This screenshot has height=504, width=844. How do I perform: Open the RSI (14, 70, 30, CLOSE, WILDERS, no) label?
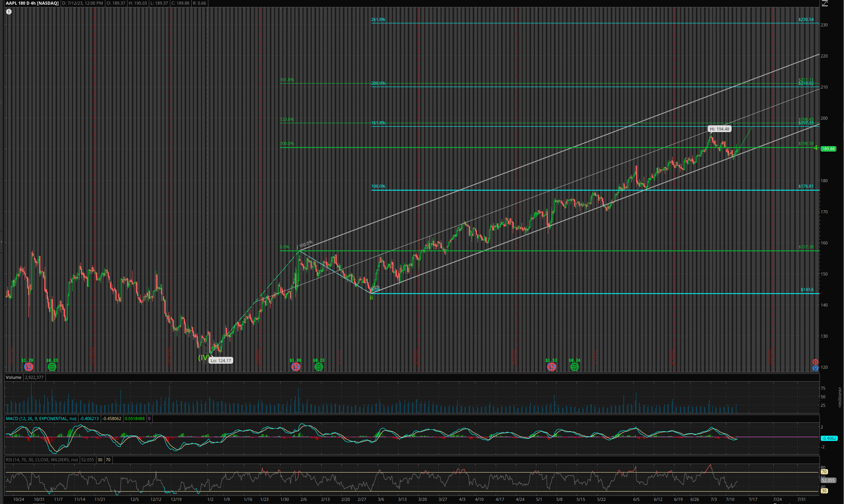[42, 460]
